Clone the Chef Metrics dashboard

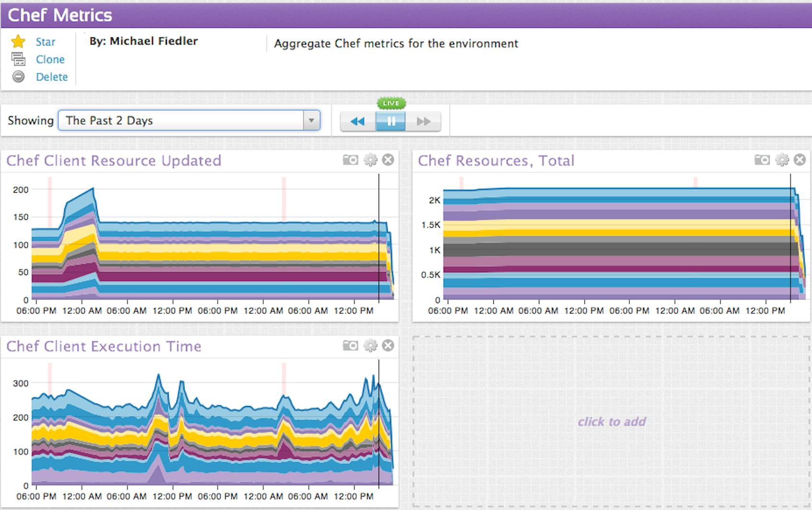click(50, 59)
